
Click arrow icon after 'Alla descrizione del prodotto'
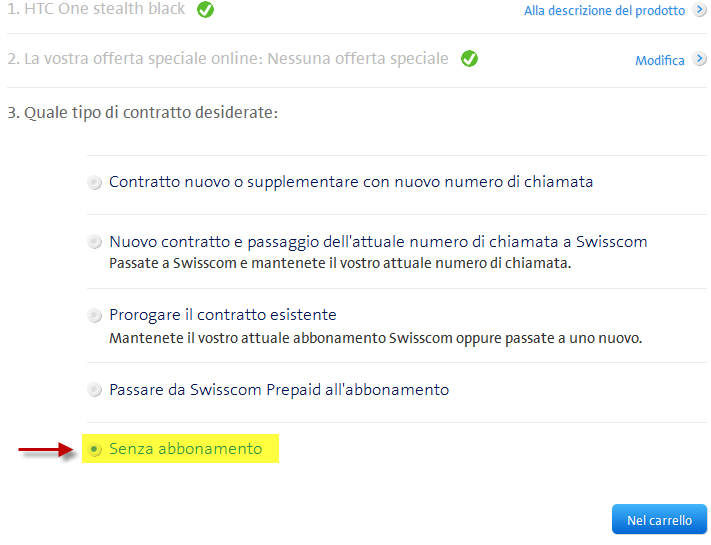coord(699,11)
